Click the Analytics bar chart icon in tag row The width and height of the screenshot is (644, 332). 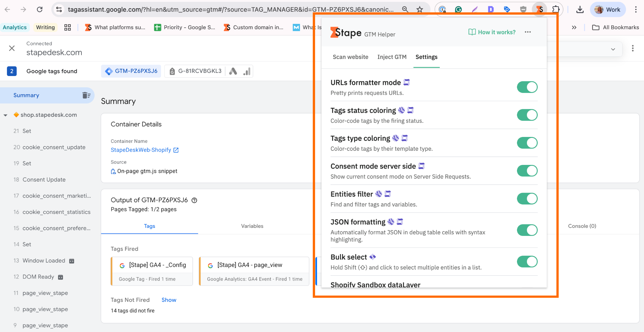[247, 71]
